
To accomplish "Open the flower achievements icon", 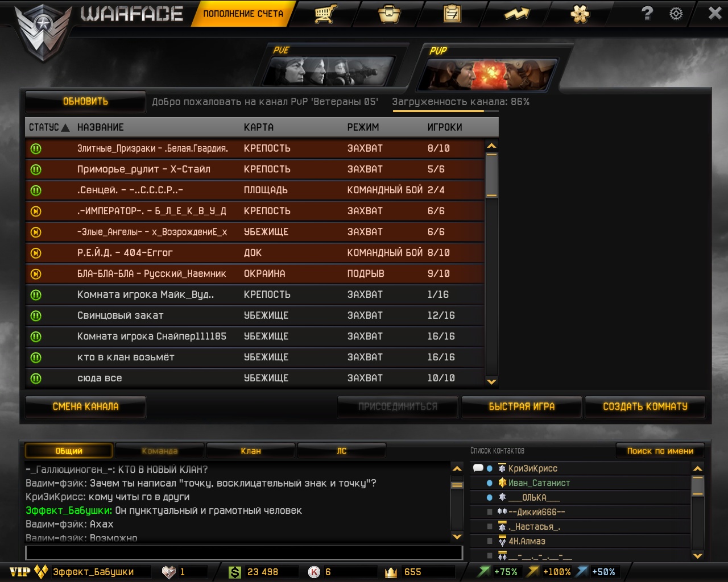I will [x=580, y=14].
